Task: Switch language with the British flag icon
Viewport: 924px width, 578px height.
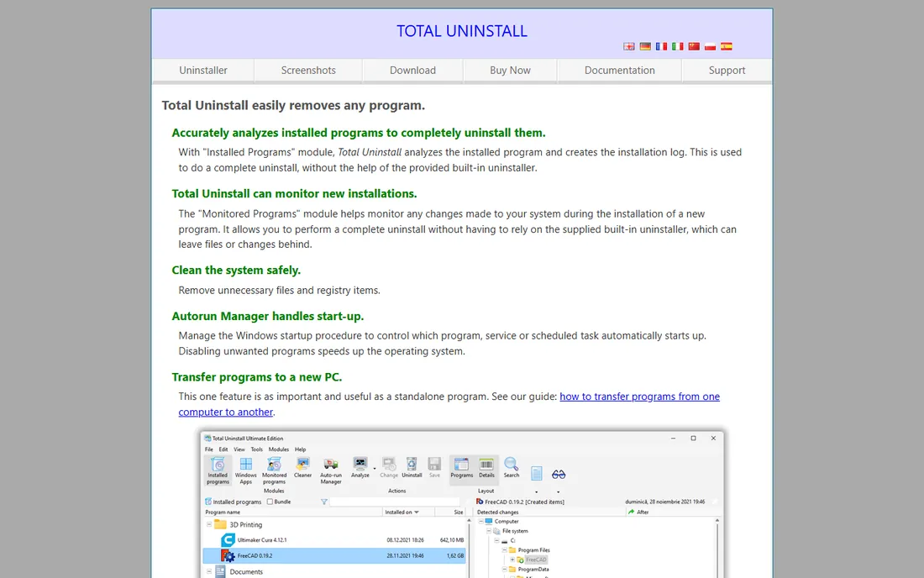Action: (x=629, y=46)
